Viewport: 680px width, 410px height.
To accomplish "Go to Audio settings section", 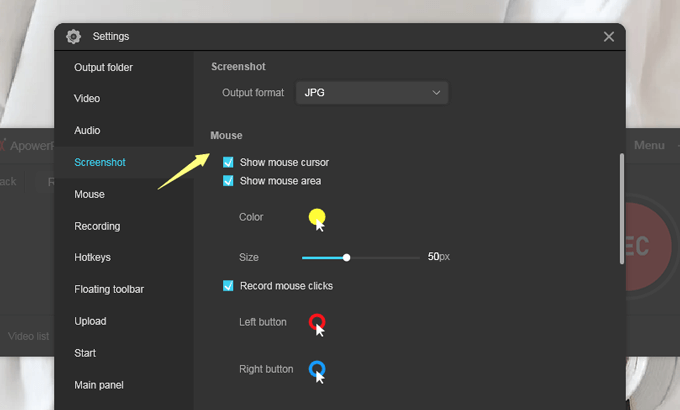I will coord(87,131).
